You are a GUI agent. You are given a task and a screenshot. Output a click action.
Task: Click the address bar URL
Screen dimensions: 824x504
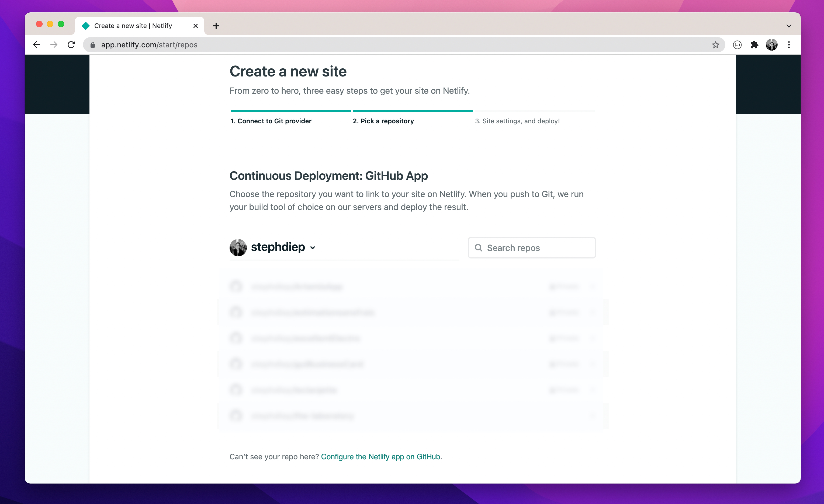pos(149,45)
